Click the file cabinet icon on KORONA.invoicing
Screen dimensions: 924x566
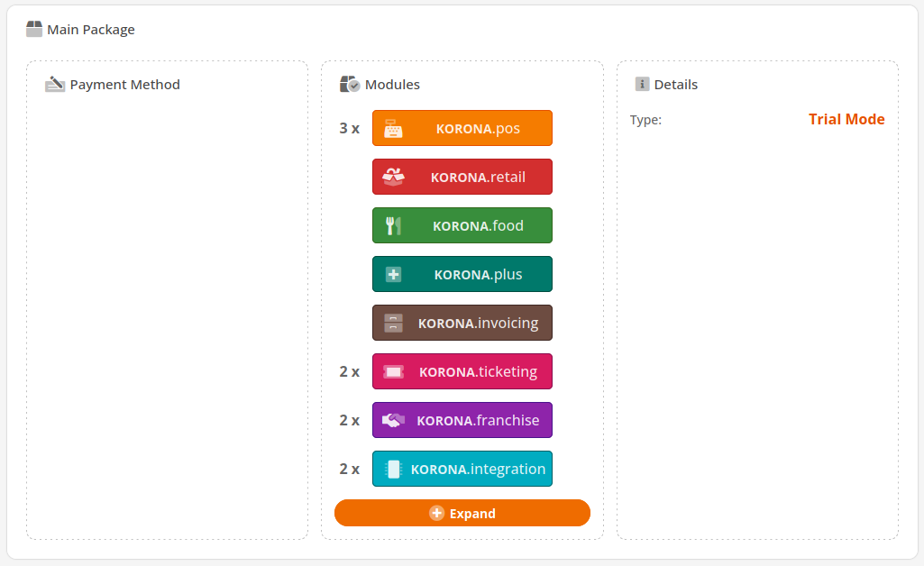tap(393, 323)
